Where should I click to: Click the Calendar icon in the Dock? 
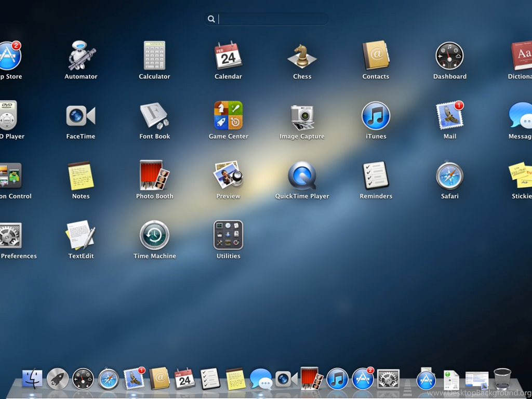point(184,379)
